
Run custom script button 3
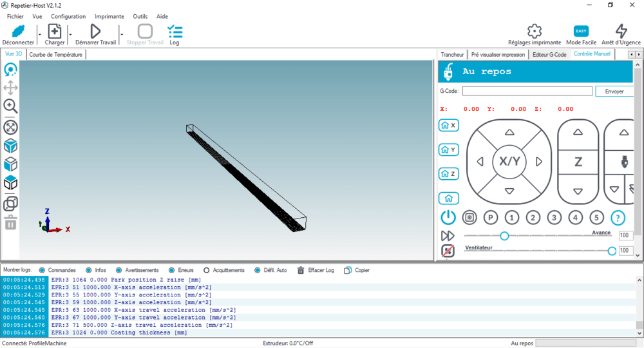554,217
